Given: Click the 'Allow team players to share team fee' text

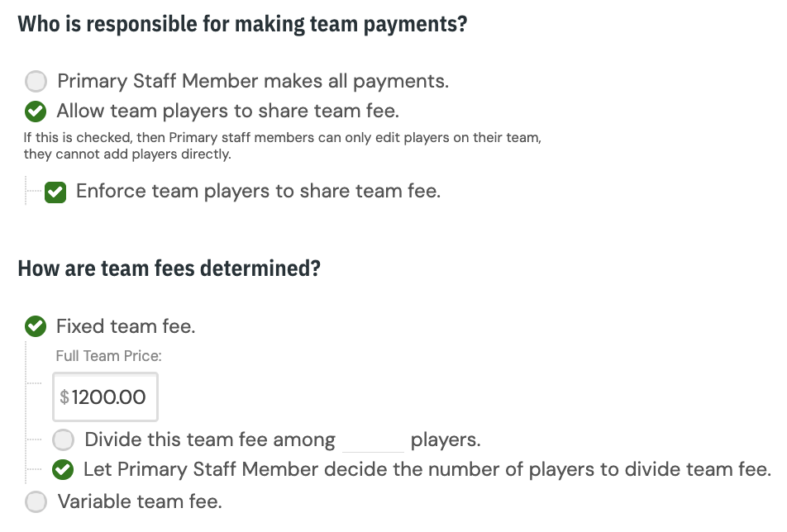Looking at the screenshot, I should [x=228, y=111].
